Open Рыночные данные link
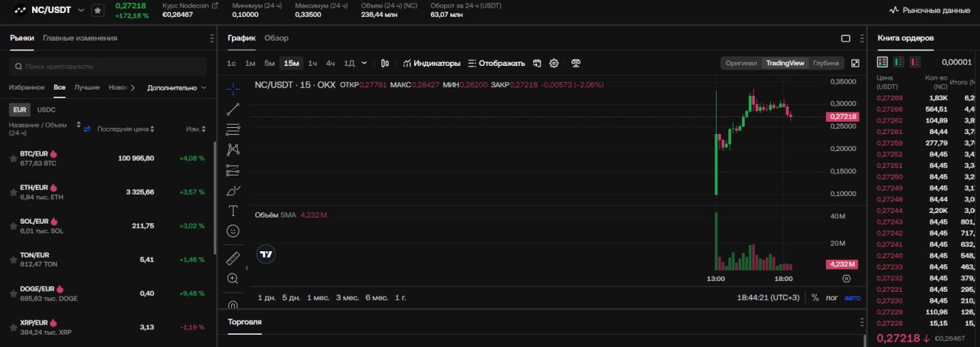Viewport: 980px width, 347px height. tap(929, 11)
